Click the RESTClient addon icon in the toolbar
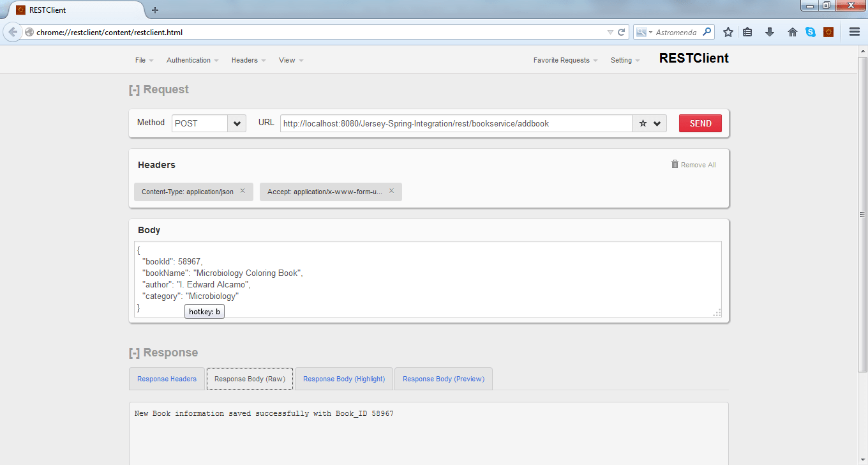 coord(829,31)
